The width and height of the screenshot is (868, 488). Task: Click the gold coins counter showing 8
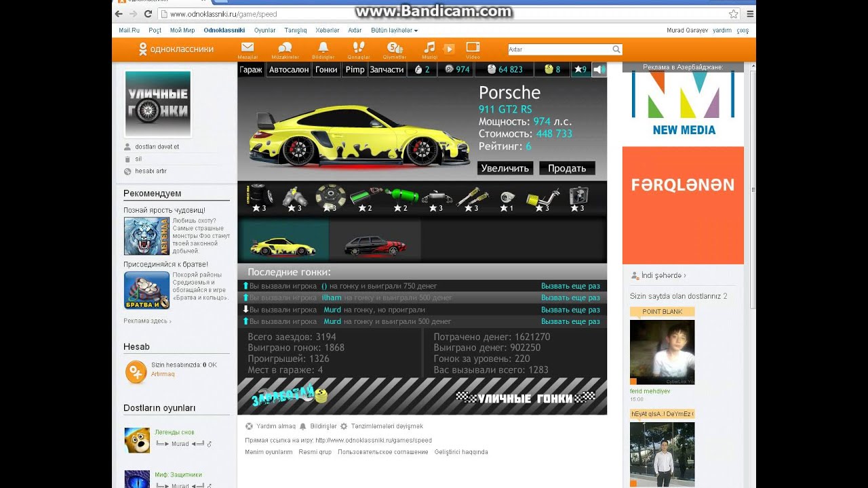[552, 69]
